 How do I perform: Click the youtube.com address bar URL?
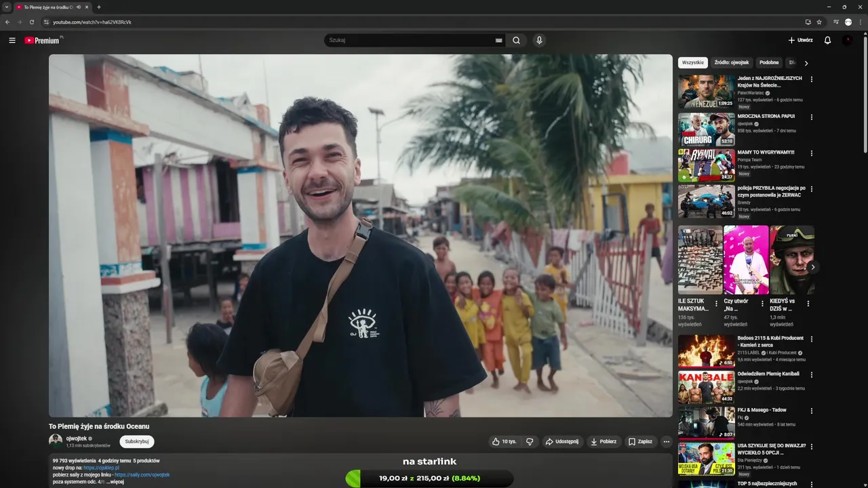click(92, 22)
